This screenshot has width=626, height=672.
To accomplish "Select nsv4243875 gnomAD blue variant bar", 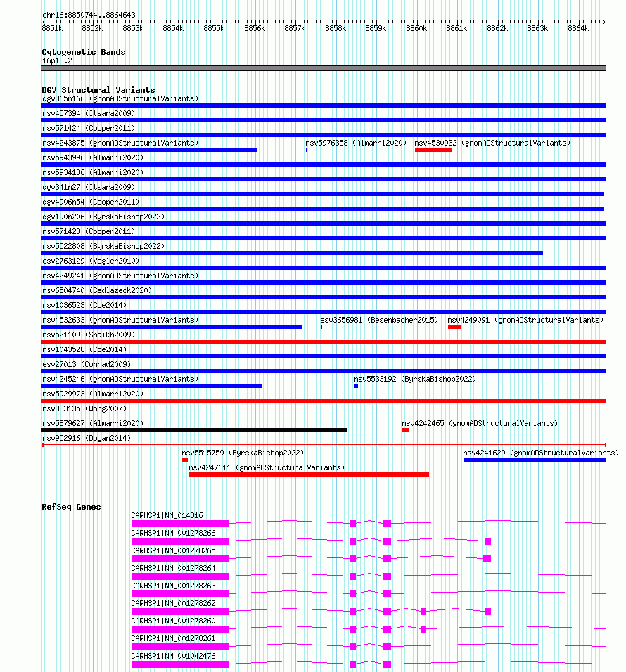I will [149, 150].
